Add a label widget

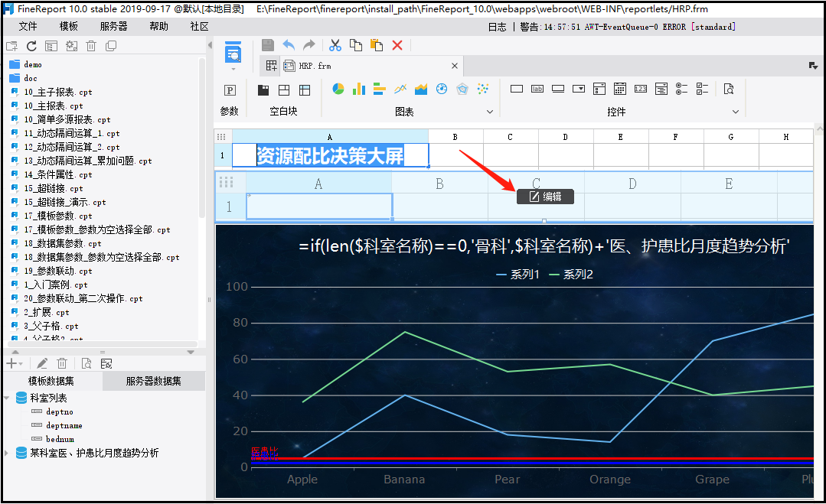[x=537, y=89]
